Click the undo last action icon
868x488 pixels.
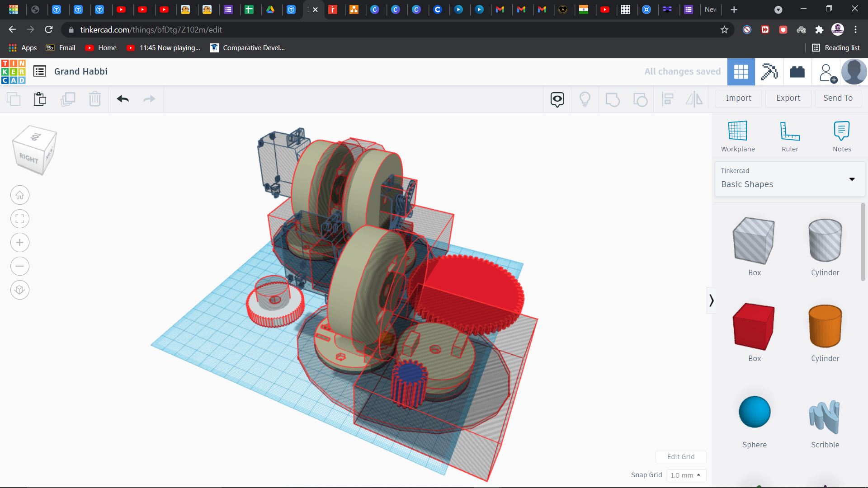point(123,99)
